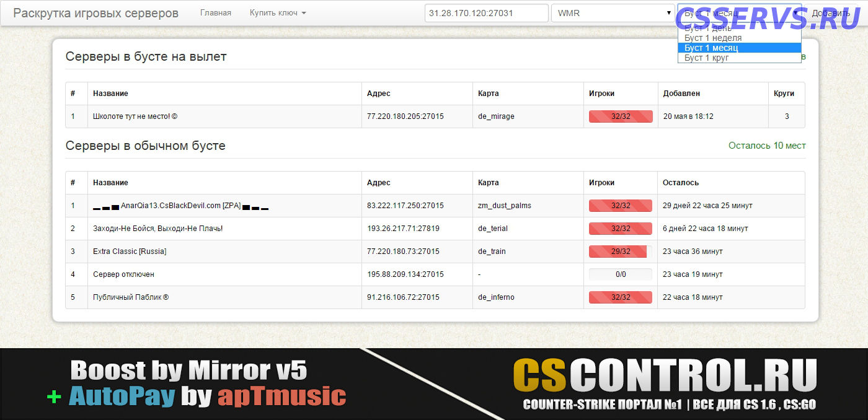Select the zm_dust_palms map cell
Screen dimensions: 868x420
pyautogui.click(x=505, y=206)
